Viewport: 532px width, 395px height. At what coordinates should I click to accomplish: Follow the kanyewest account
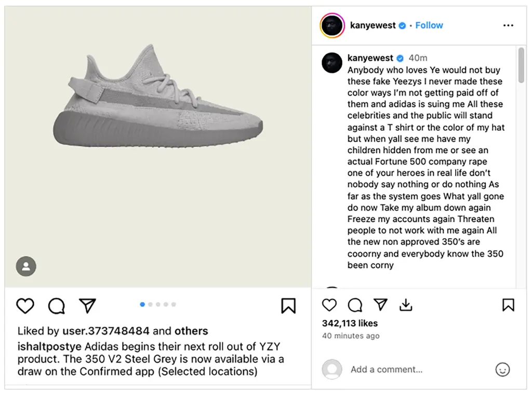click(x=429, y=25)
